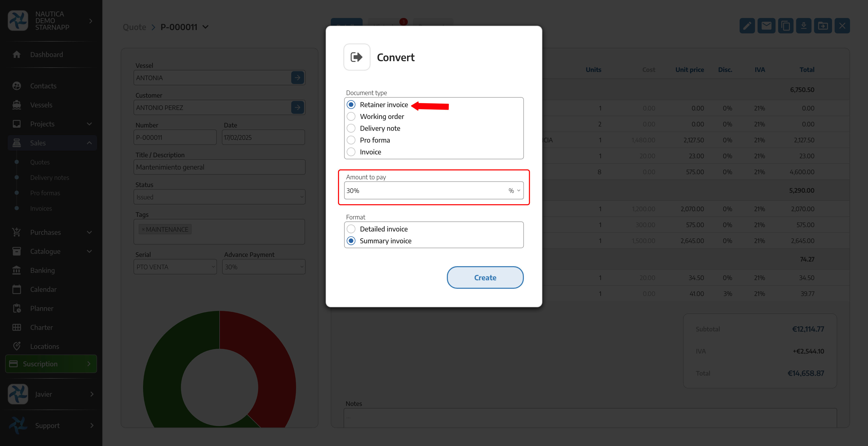This screenshot has height=446, width=868.
Task: Open the Serial PTO VENTA dropdown
Action: coord(175,267)
